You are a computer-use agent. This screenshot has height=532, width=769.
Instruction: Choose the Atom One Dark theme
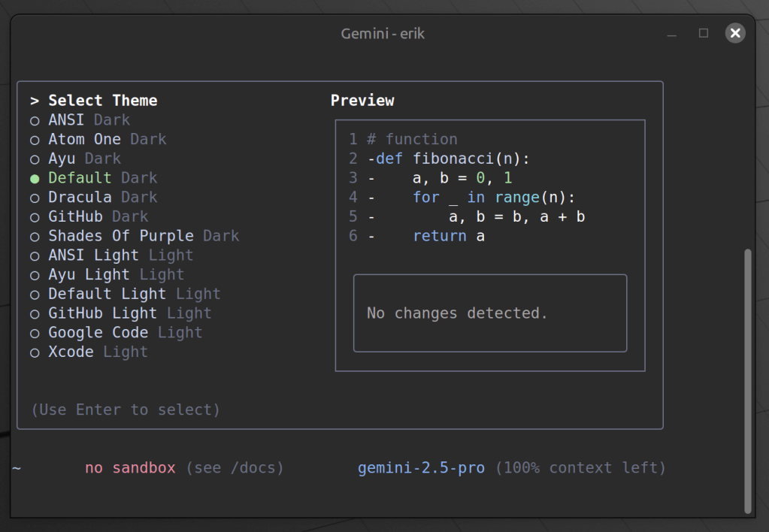35,140
